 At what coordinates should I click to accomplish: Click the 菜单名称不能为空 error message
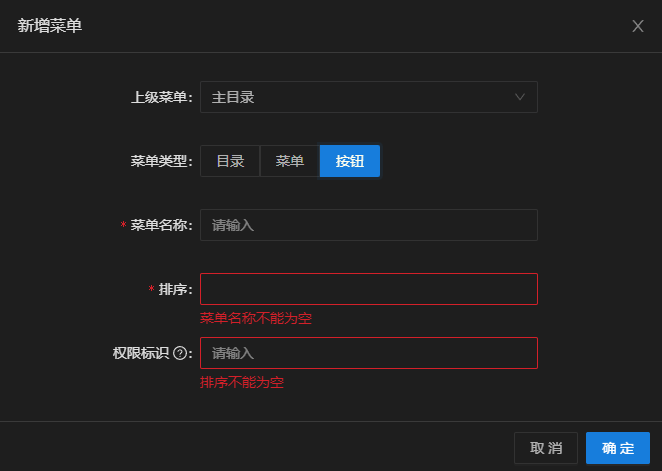(x=256, y=318)
